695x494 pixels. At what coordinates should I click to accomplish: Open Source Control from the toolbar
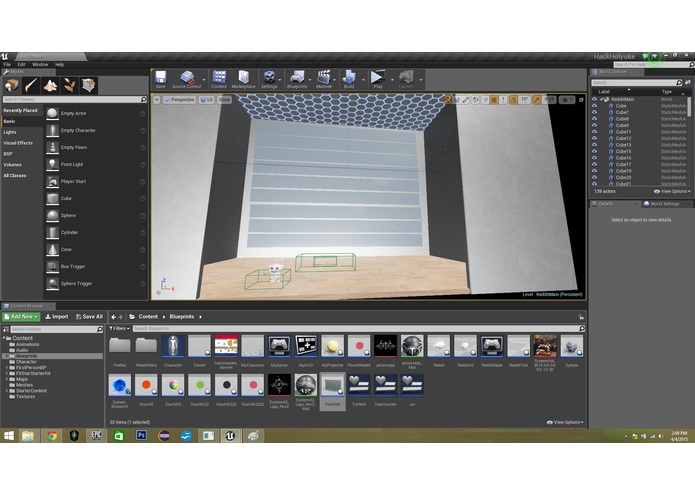pos(187,78)
